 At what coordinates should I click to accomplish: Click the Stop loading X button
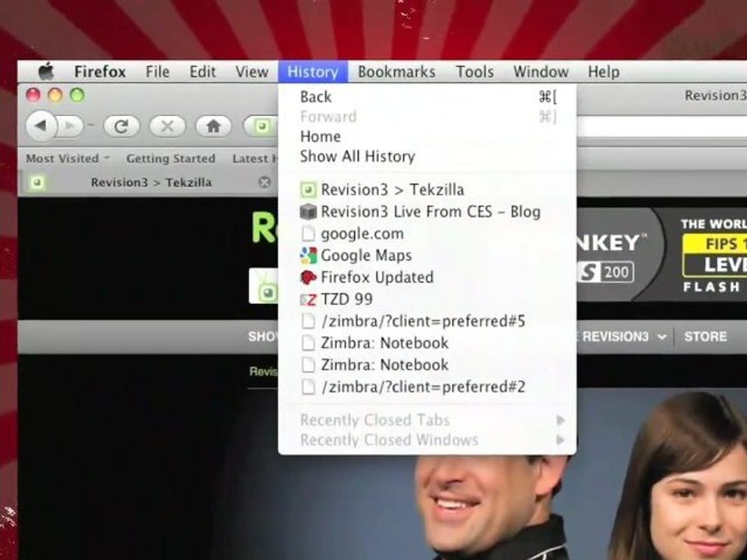167,126
